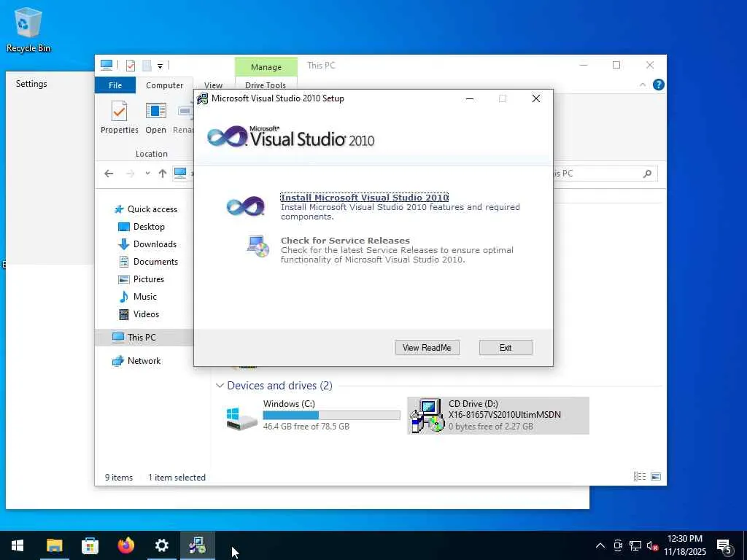The height and width of the screenshot is (560, 747).
Task: Go back with the Explorer back arrow
Action: coord(109,174)
